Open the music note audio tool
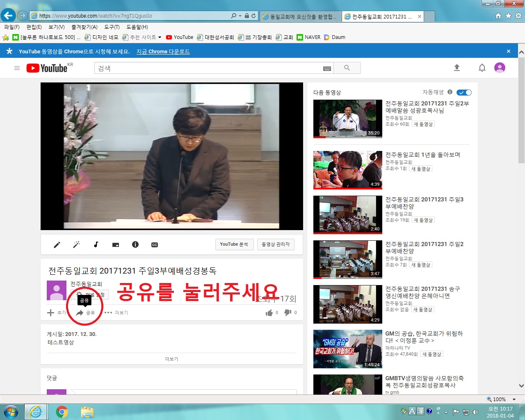 click(x=96, y=244)
